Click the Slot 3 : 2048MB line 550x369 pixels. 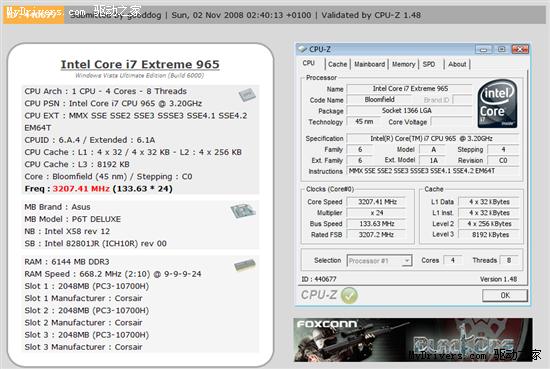click(87, 335)
